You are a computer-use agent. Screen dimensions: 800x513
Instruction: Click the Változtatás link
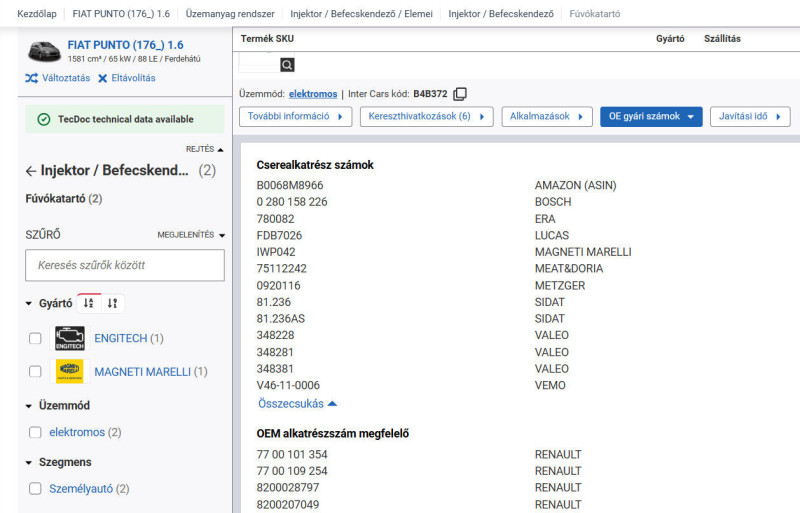(x=66, y=78)
